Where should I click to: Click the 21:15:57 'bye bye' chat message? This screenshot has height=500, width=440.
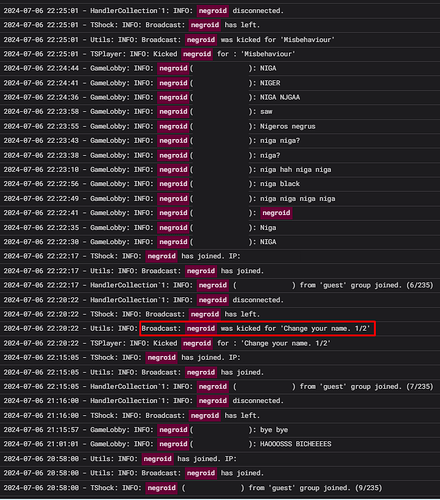click(220, 430)
